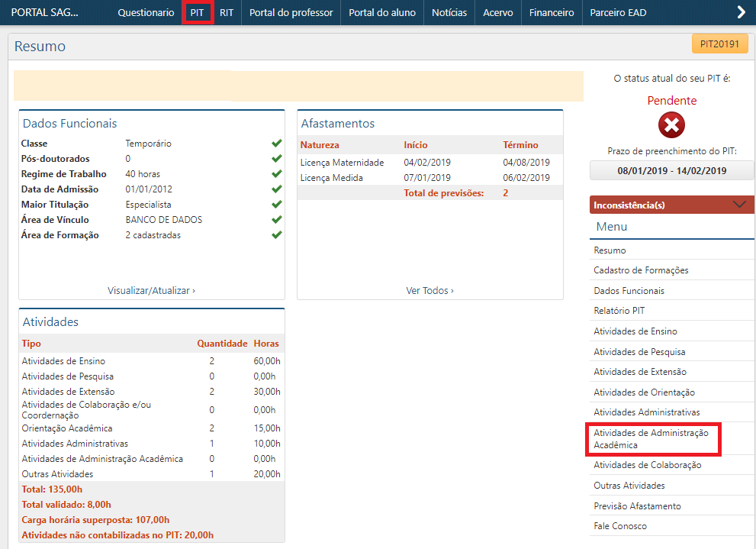Open the Financeiro menu item

coord(551,13)
